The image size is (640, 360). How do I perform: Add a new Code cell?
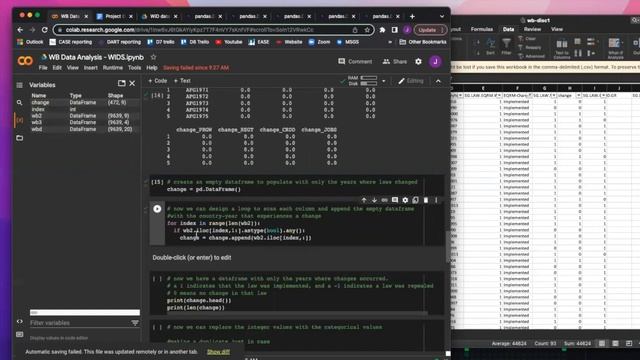click(x=158, y=81)
